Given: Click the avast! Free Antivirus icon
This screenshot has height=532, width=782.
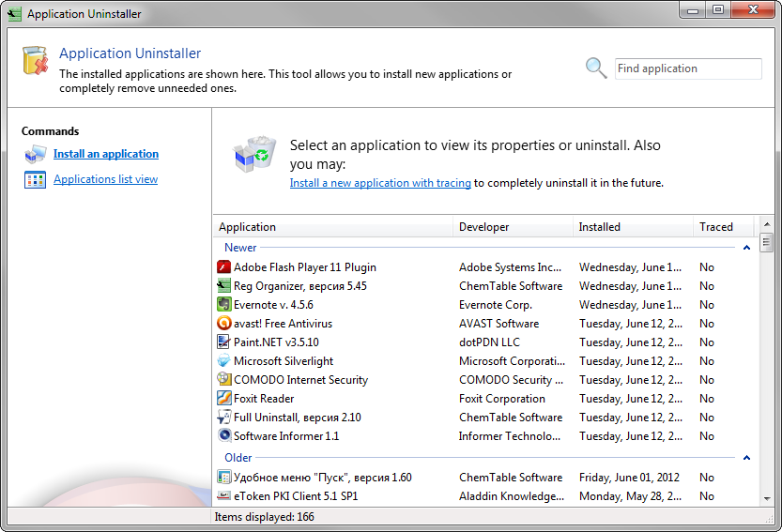Looking at the screenshot, I should [224, 323].
